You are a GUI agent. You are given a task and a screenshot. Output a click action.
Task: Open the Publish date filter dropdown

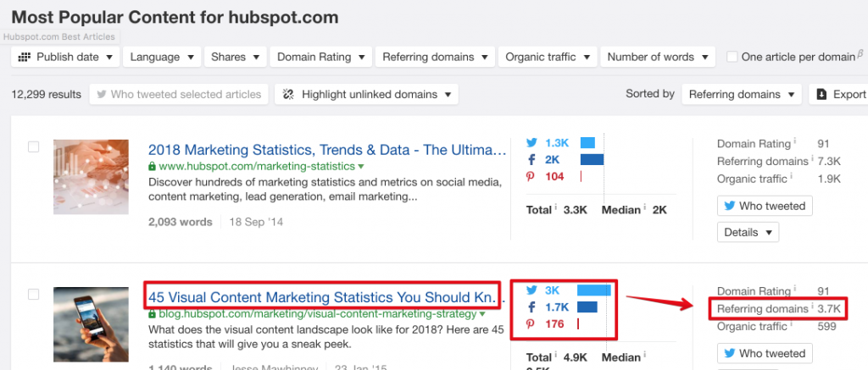tap(65, 57)
